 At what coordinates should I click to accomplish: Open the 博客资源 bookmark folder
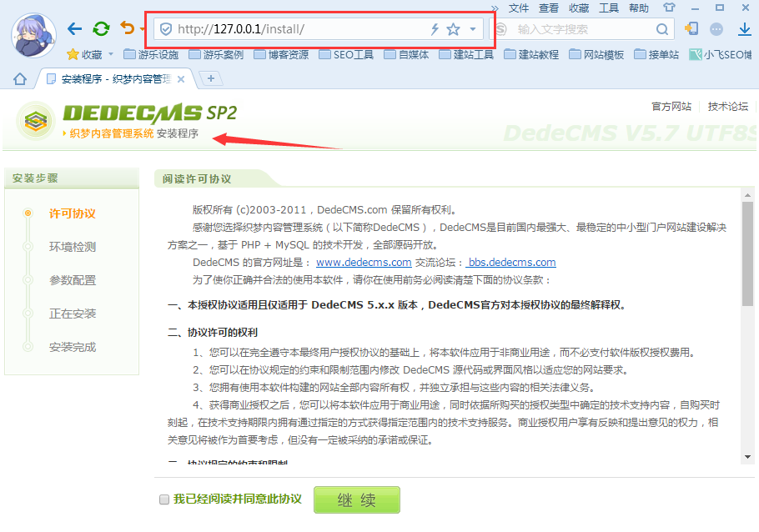click(x=281, y=55)
